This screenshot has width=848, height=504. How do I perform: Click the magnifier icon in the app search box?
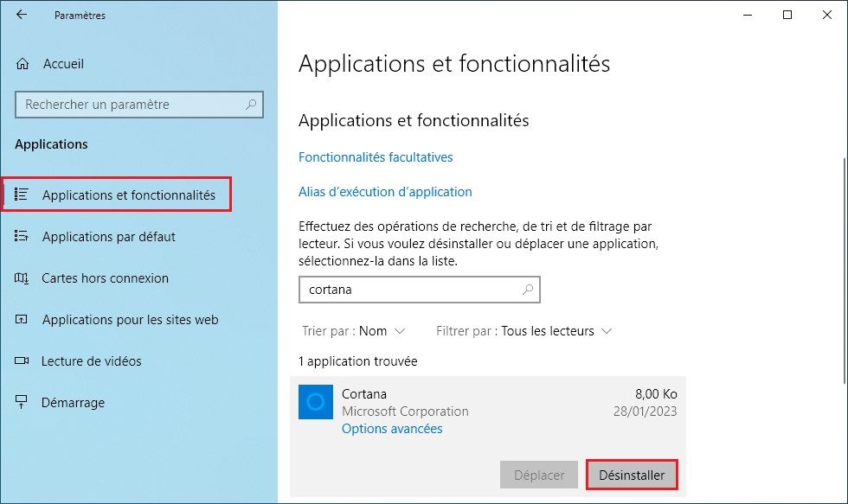(526, 290)
